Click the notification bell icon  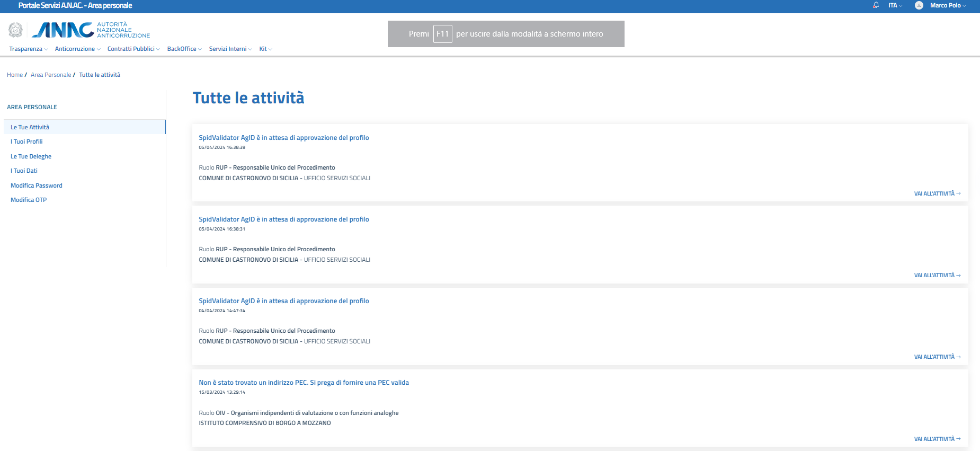coord(876,5)
